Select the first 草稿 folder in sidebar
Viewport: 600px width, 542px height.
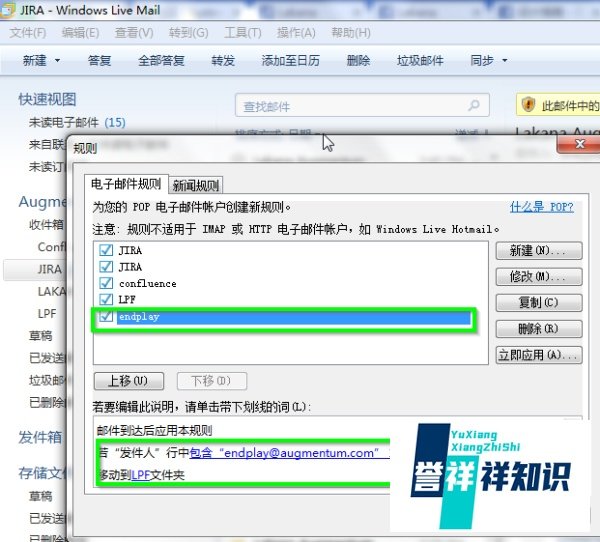[41, 336]
